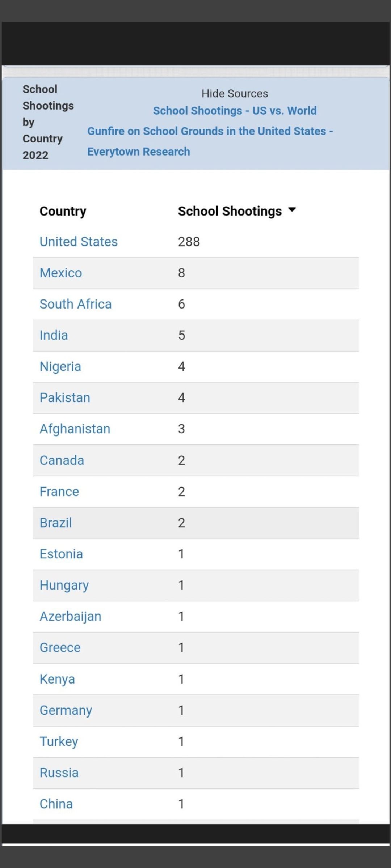
Task: Open the Russia link
Action: (59, 773)
